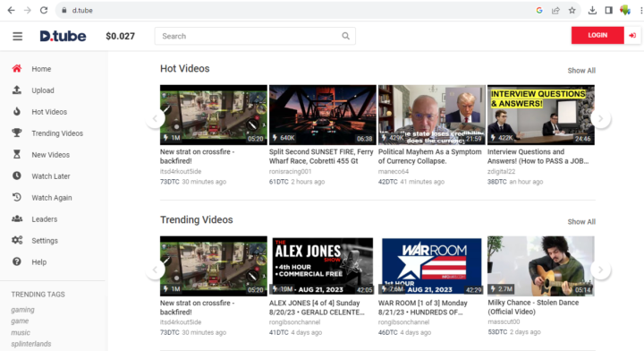Open Milky Chance - Stolen Dance title
This screenshot has width=644, height=351.
(x=533, y=307)
